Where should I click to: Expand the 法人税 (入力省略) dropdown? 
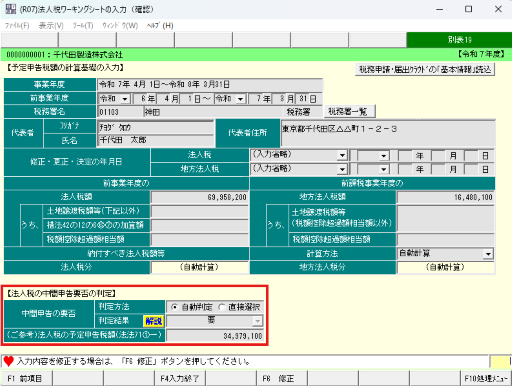(342, 155)
